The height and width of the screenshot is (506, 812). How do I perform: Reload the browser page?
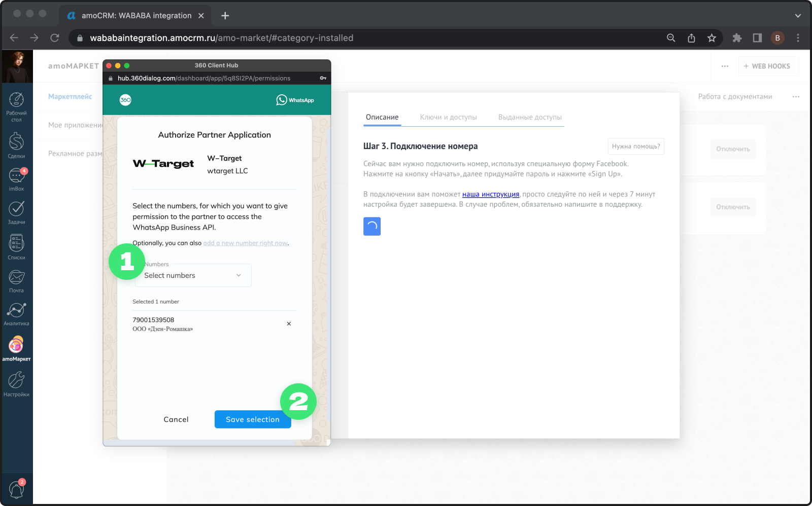[x=55, y=38]
